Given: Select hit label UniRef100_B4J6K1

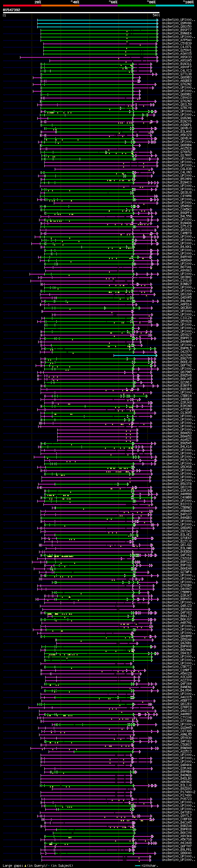Looking at the screenshot, I should tap(177, 247).
